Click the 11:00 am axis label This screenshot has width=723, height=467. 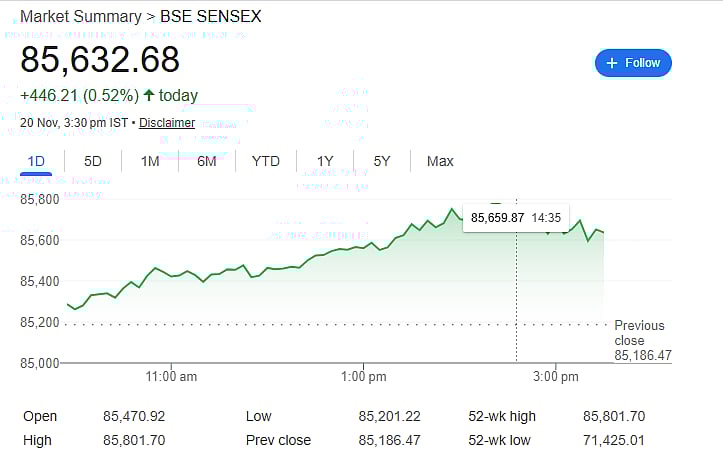click(x=171, y=377)
